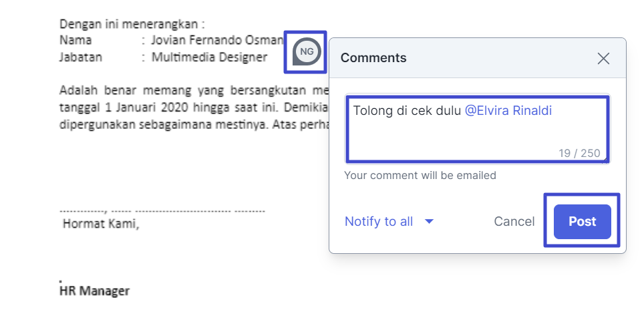Click the Multimedia Designer text

pyautogui.click(x=209, y=57)
